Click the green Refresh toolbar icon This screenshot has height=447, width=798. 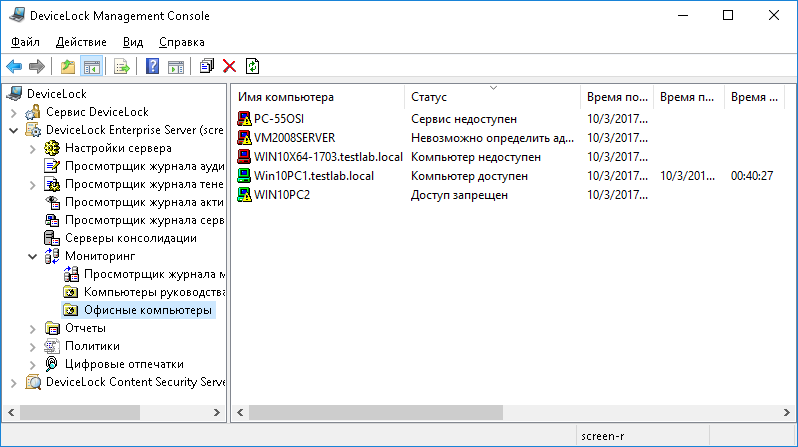(x=252, y=67)
